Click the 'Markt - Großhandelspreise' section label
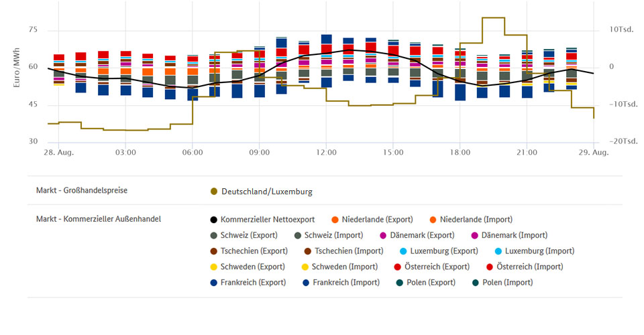644x335 pixels. pos(82,190)
